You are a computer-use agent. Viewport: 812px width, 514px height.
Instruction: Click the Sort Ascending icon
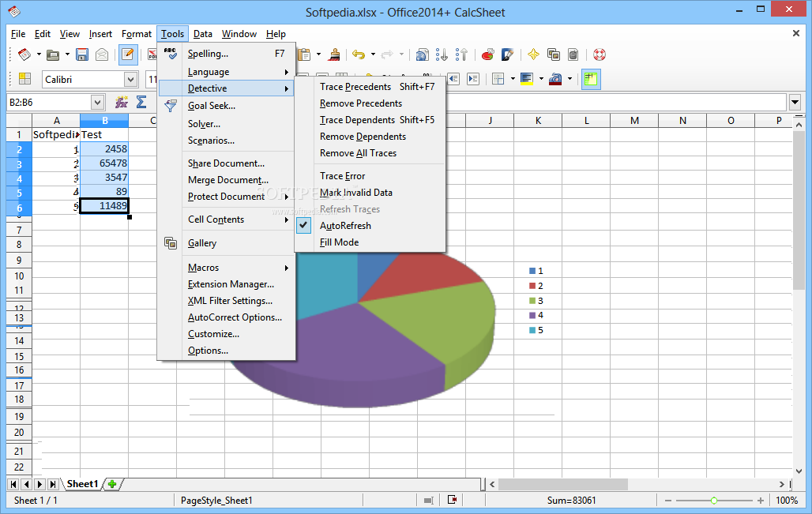pos(442,54)
